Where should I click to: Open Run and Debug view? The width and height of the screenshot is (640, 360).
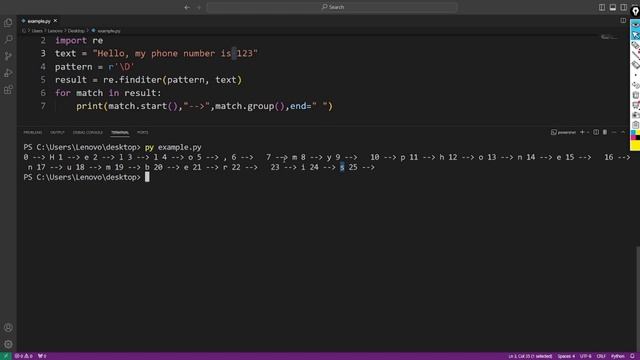(8, 73)
